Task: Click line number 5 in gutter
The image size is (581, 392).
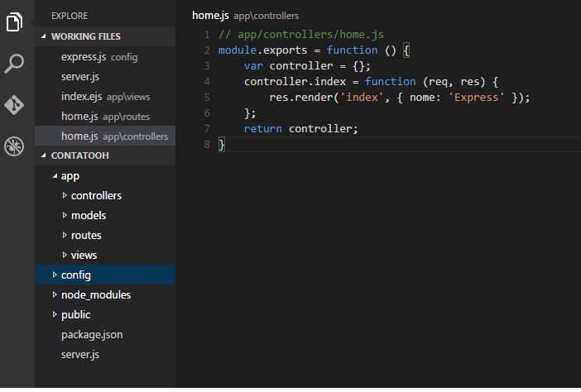Action: (x=207, y=98)
